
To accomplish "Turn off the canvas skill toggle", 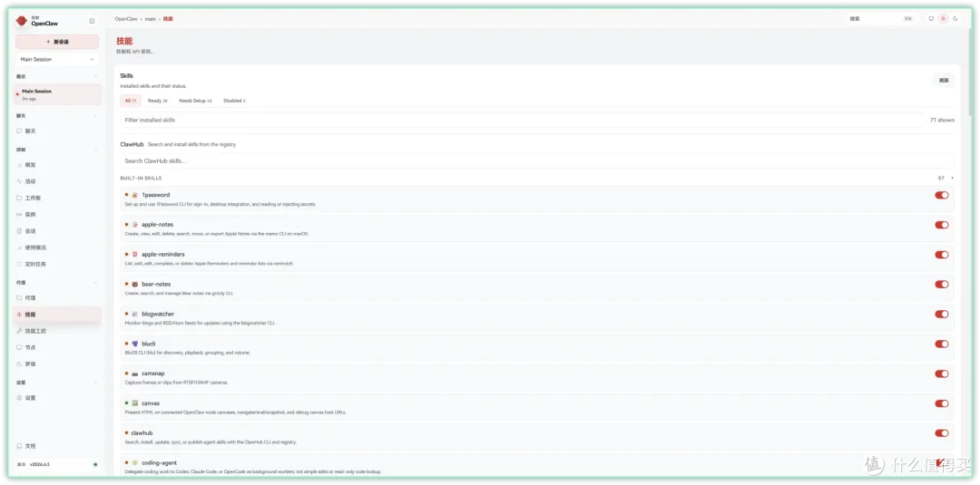I will pyautogui.click(x=941, y=403).
